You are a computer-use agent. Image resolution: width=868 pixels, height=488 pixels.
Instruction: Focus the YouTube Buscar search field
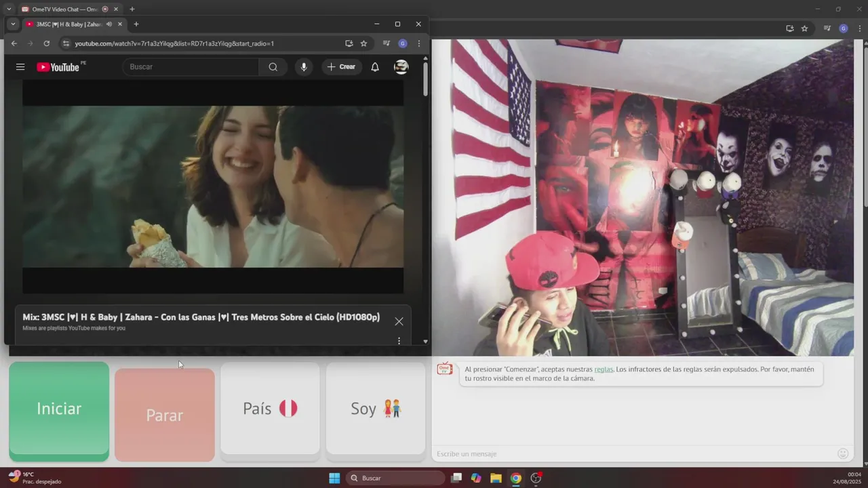coord(191,67)
